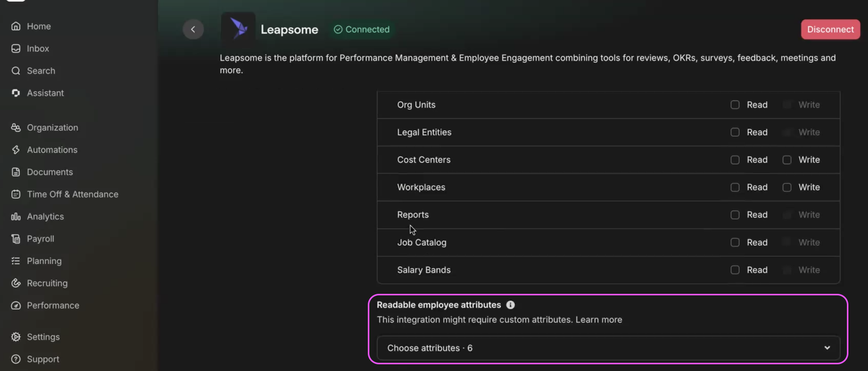Click the Legal Entities row label

[x=424, y=132]
